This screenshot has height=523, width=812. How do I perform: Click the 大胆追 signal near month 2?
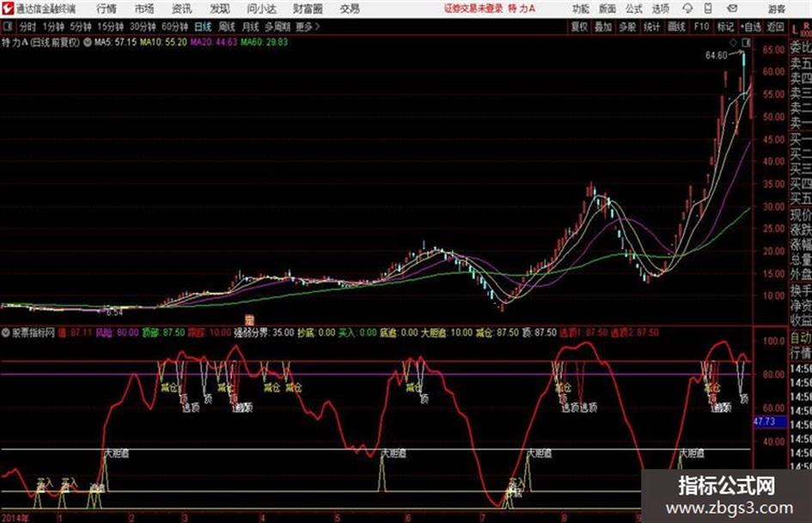tap(117, 453)
